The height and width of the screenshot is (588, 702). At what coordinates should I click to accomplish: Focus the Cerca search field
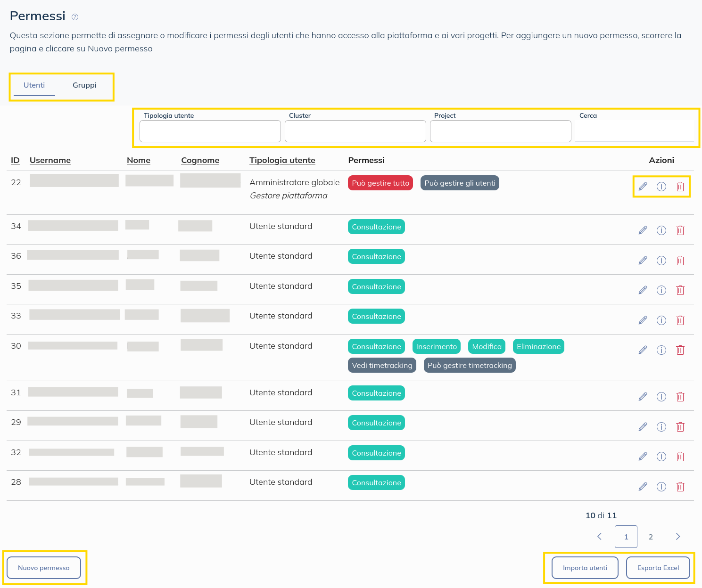(x=634, y=131)
